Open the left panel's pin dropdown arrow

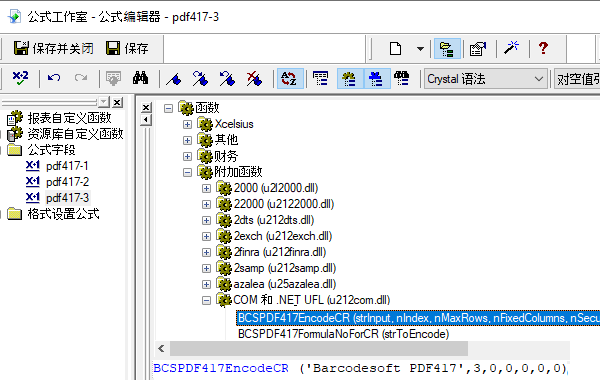click(104, 102)
